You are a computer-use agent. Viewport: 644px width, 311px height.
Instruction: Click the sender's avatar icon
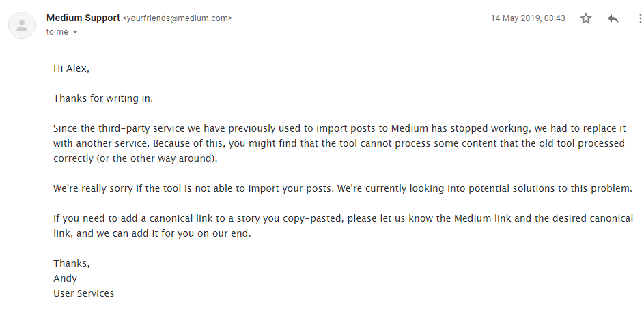coord(23,26)
